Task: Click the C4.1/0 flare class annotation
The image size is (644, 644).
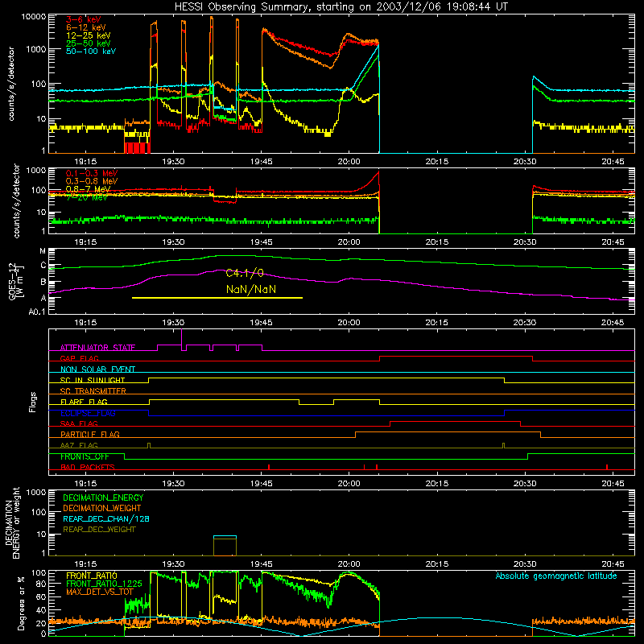Action: coord(245,273)
